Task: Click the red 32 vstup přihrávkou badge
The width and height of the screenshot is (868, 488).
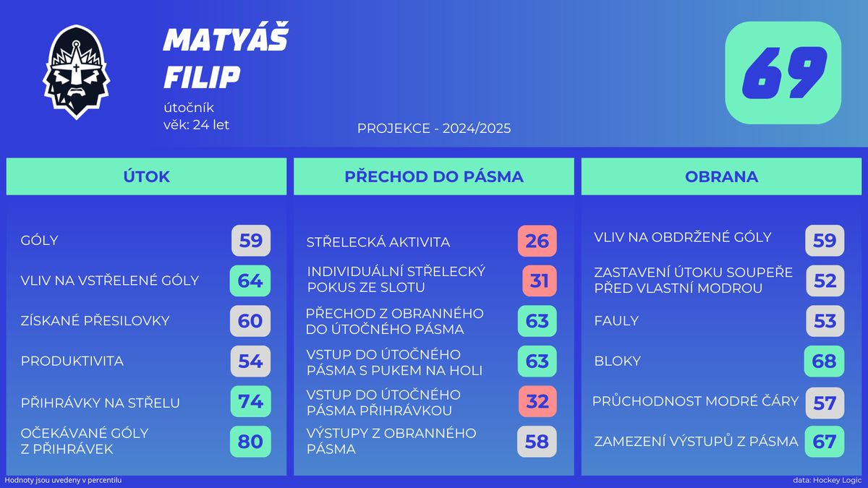Action: coord(537,401)
